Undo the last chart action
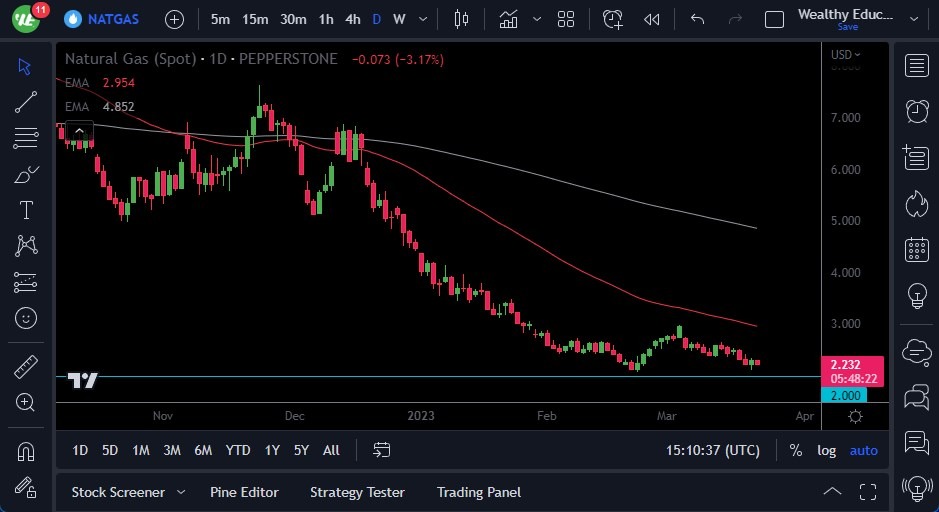The image size is (939, 512). click(x=697, y=19)
